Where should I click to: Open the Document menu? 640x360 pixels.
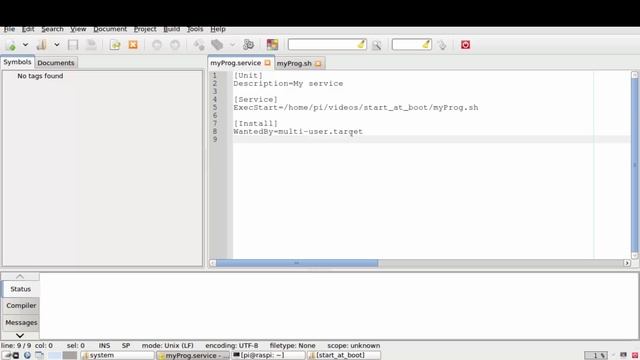click(110, 29)
